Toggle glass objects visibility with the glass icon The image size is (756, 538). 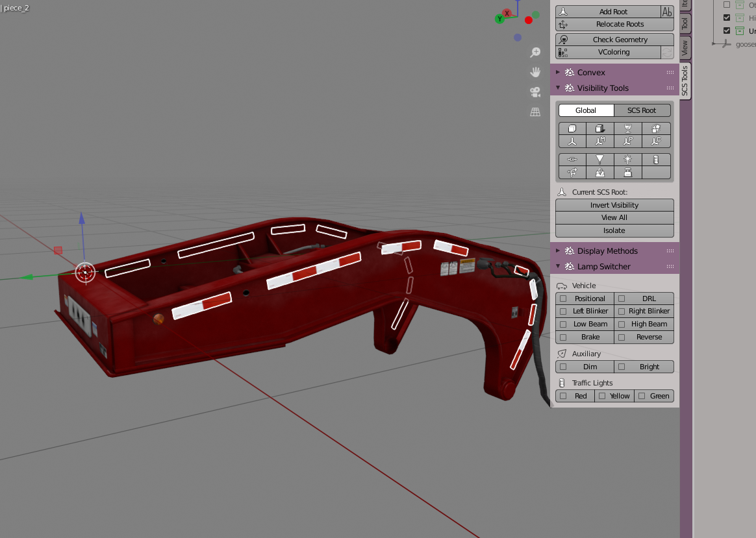(x=628, y=128)
